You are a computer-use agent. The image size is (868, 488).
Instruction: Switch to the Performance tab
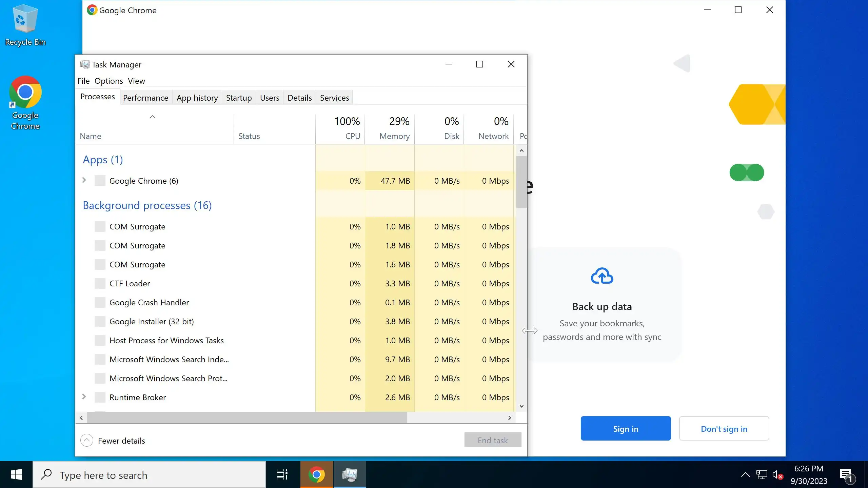[145, 98]
